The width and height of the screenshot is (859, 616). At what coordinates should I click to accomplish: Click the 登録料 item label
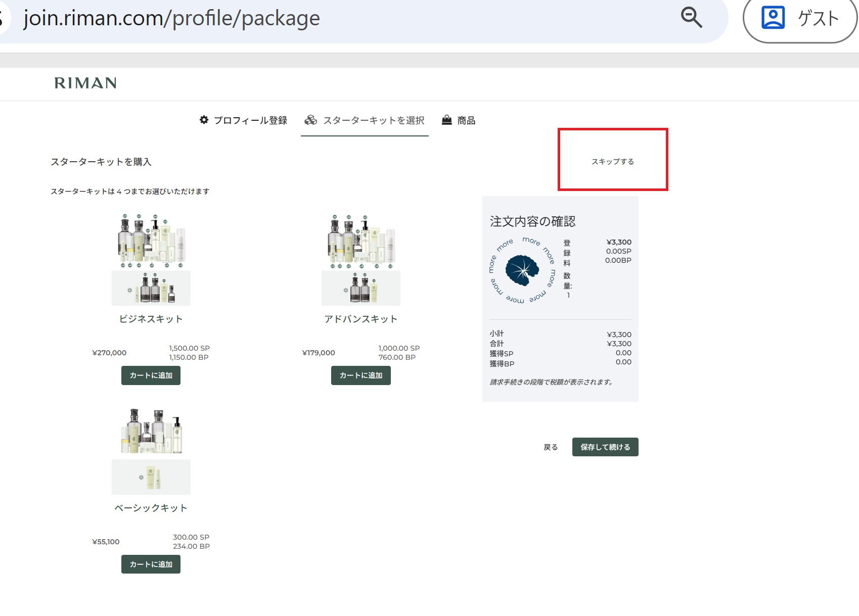(567, 253)
